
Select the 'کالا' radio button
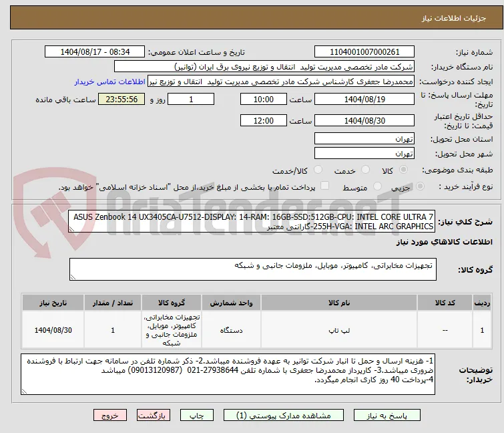[403, 170]
